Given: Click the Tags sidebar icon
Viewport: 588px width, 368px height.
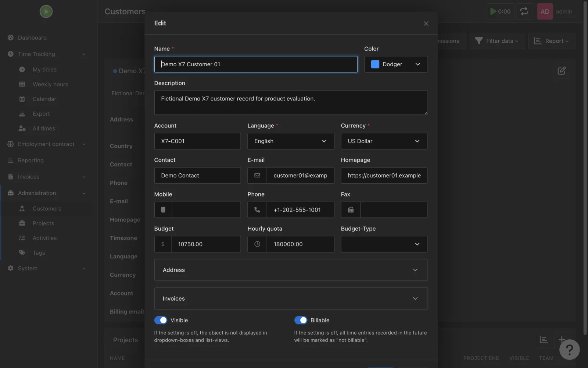Looking at the screenshot, I should click(x=22, y=253).
